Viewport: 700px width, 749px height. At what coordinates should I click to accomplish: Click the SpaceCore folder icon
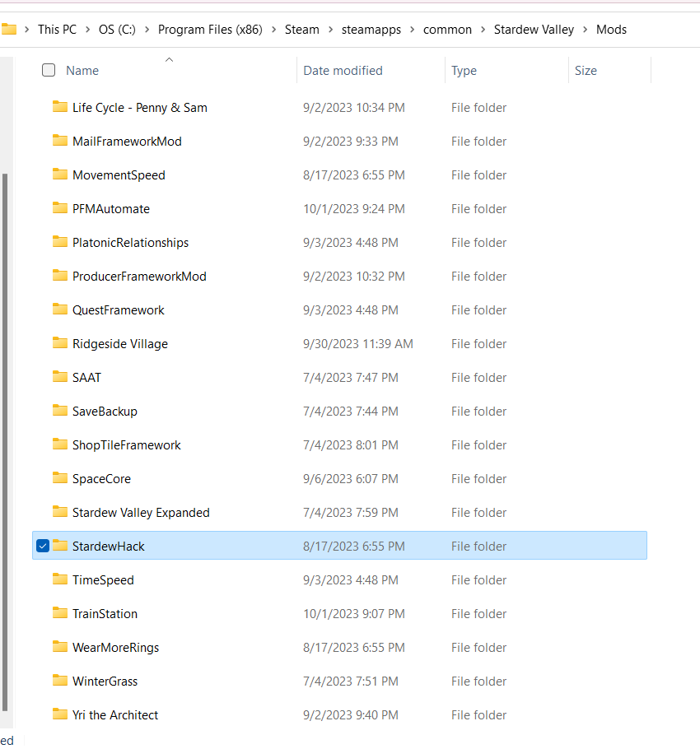coord(60,478)
